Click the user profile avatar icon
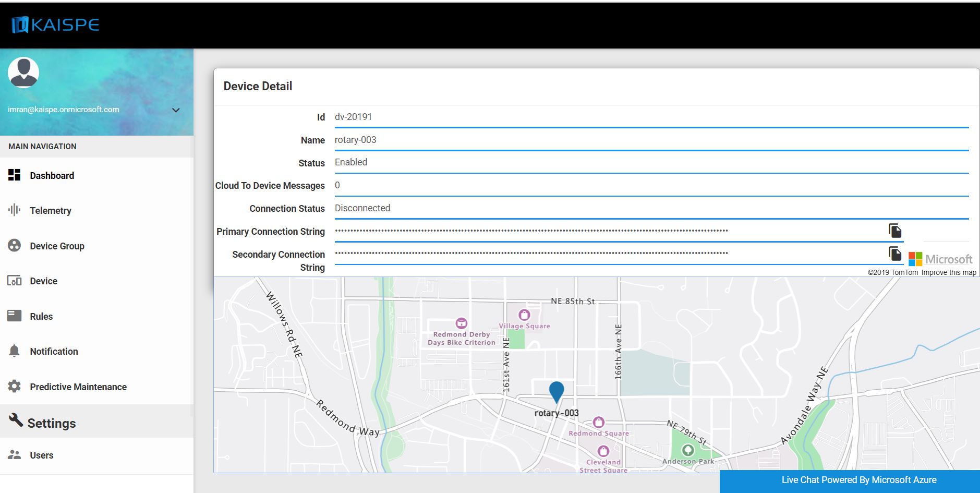This screenshot has width=980, height=493. click(23, 72)
